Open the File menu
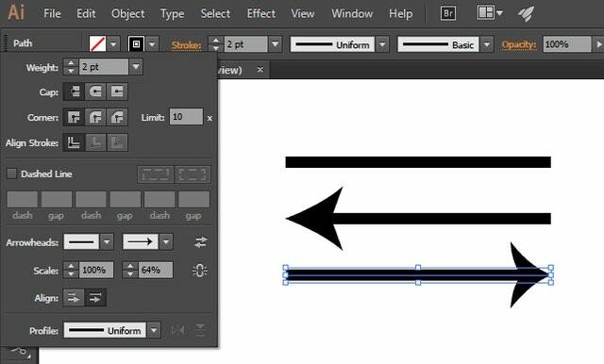604x364 pixels. tap(52, 13)
